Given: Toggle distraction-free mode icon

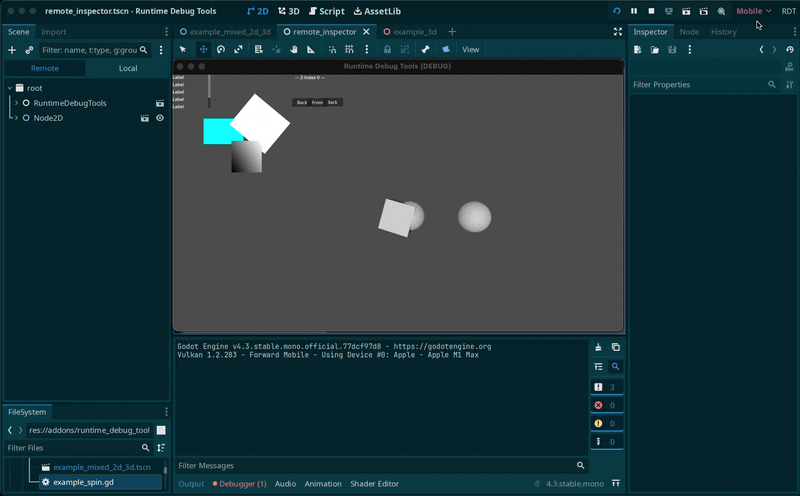Looking at the screenshot, I should 617,32.
